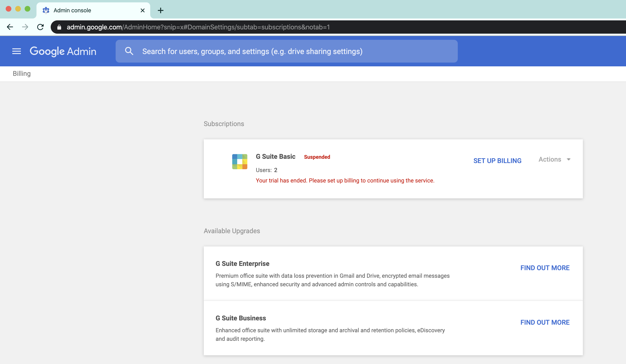The width and height of the screenshot is (626, 364).
Task: Go back with browser back arrow
Action: coord(10,27)
